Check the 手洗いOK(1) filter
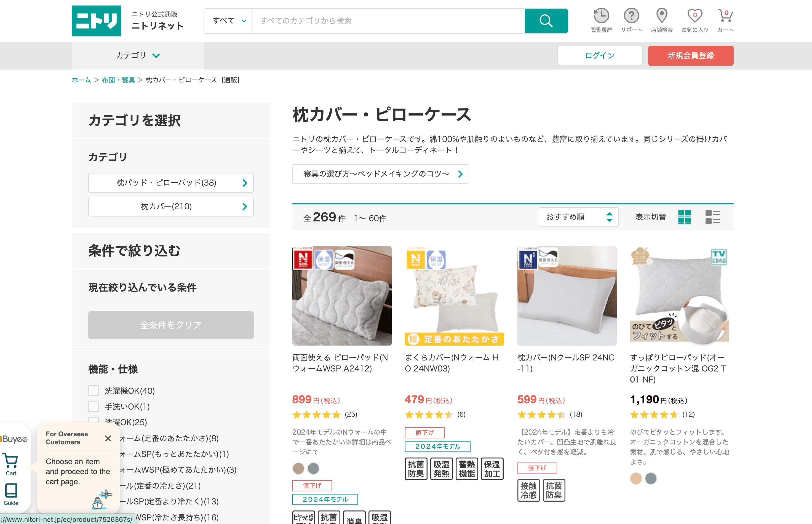Image resolution: width=812 pixels, height=524 pixels. click(x=94, y=406)
